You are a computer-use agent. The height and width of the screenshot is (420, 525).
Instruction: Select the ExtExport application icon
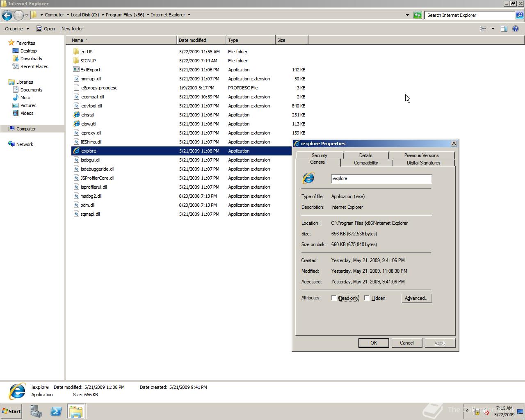tap(76, 70)
